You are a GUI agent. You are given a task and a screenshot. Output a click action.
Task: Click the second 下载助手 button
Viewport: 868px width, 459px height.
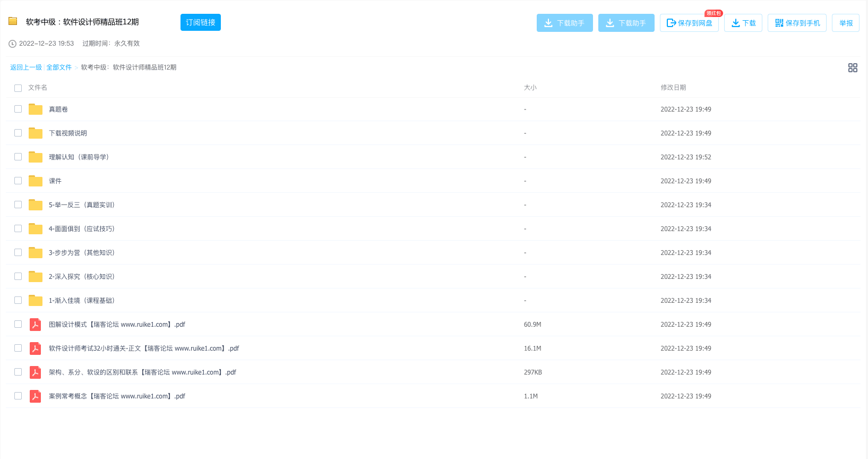coord(626,23)
